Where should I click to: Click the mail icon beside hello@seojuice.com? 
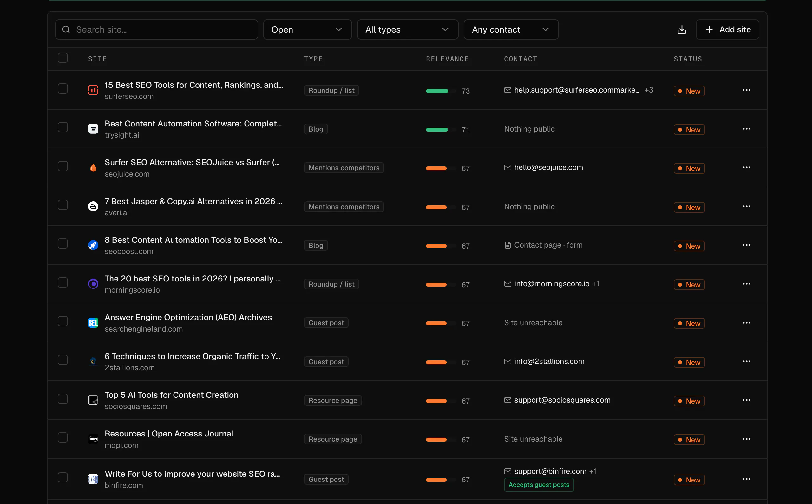(x=507, y=167)
